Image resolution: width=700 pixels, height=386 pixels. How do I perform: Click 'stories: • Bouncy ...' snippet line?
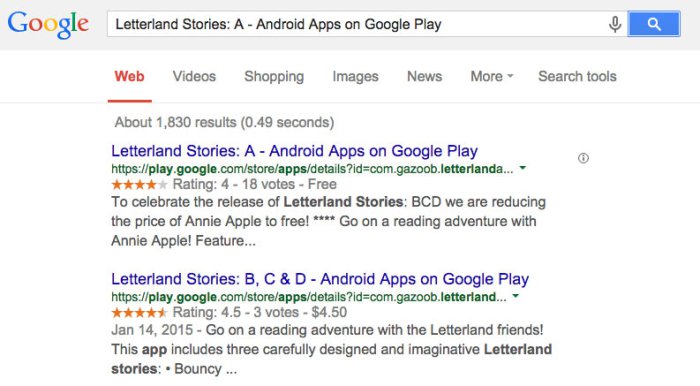pyautogui.click(x=174, y=369)
